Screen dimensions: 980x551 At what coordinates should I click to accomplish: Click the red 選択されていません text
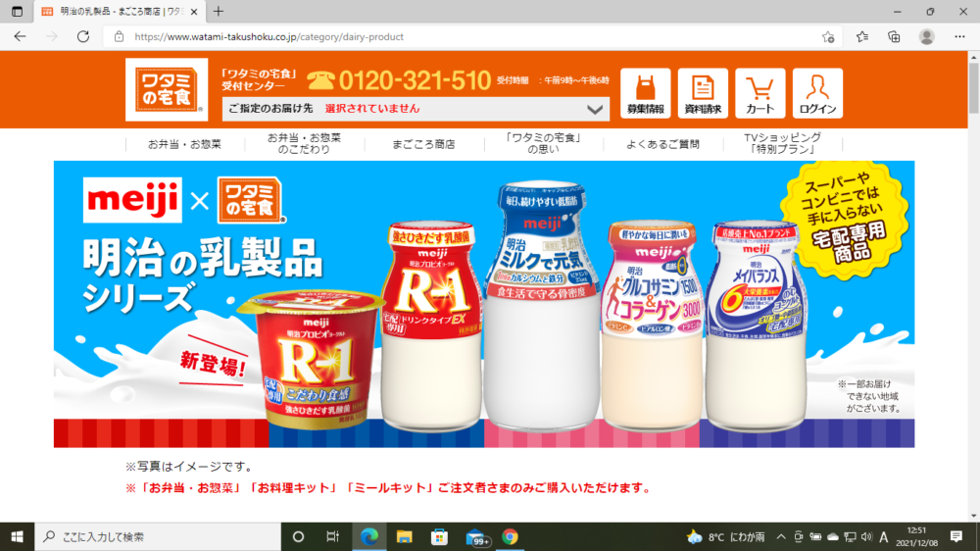pyautogui.click(x=372, y=108)
